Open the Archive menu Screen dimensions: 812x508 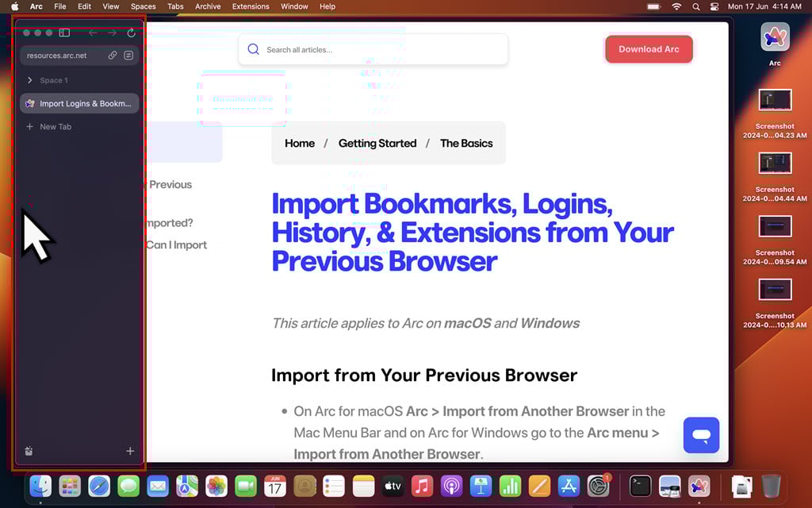(208, 6)
